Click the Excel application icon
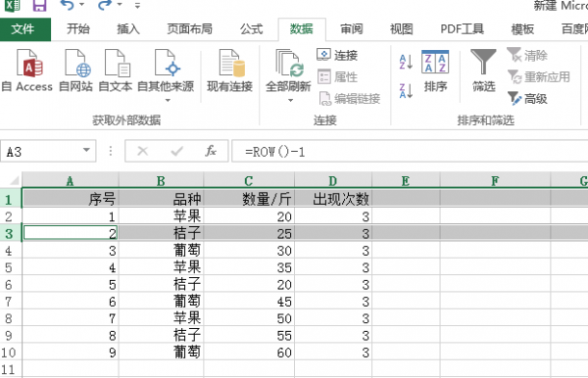 point(13,5)
